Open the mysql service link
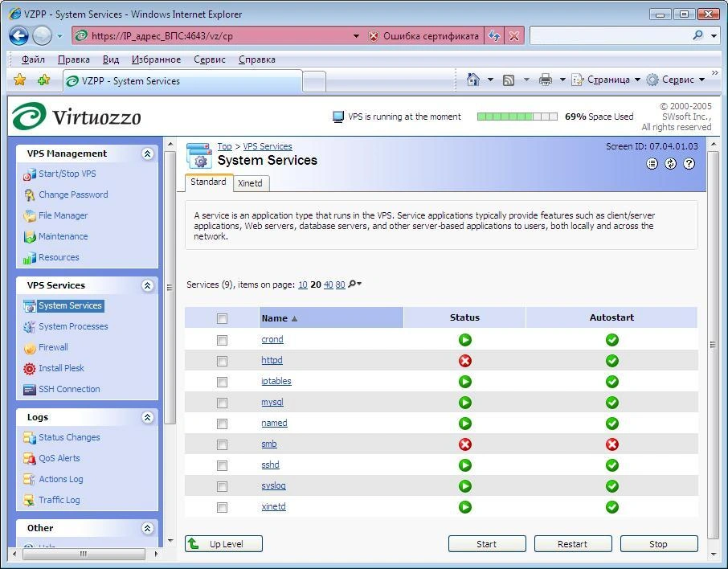 pos(272,403)
